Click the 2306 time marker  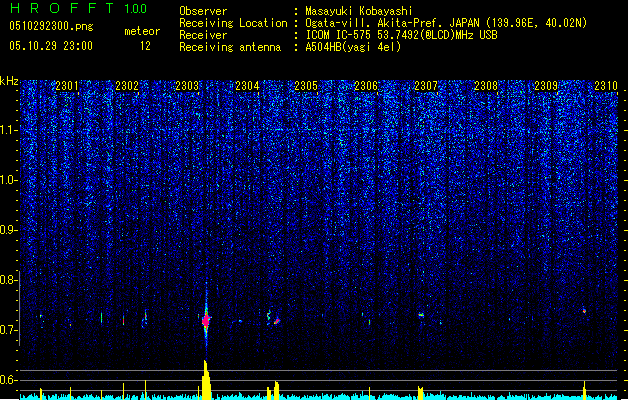coord(366,86)
